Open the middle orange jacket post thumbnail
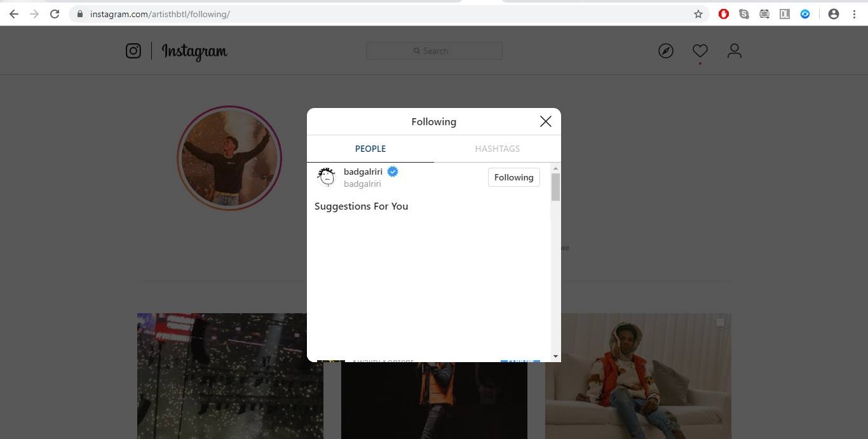This screenshot has height=439, width=868. 434,401
